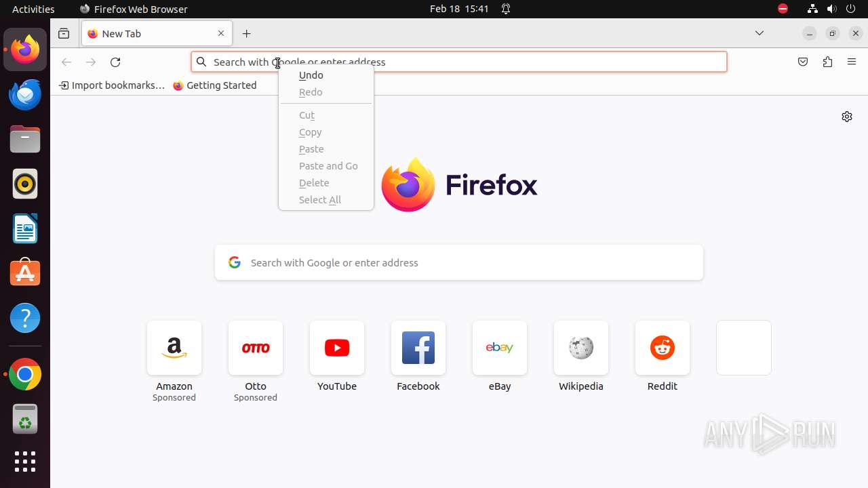Open the Getting Started bookmark
Image resolution: width=868 pixels, height=488 pixels.
[215, 85]
